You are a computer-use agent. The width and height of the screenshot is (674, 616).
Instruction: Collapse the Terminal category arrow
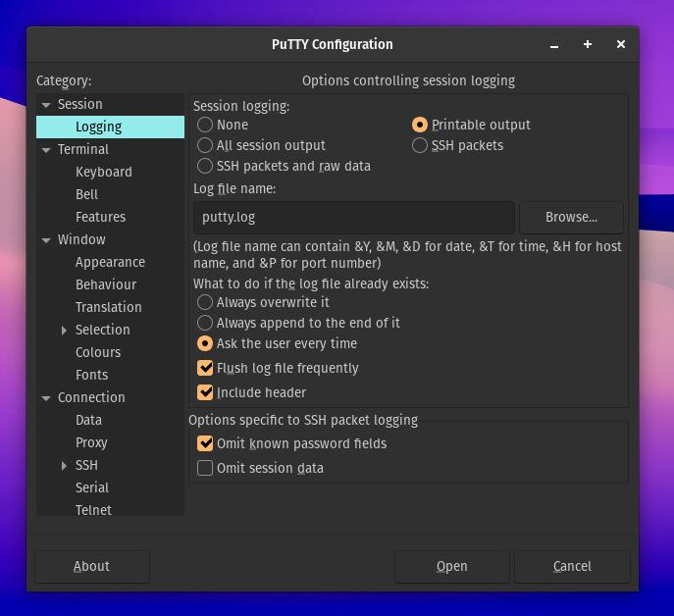pos(46,150)
